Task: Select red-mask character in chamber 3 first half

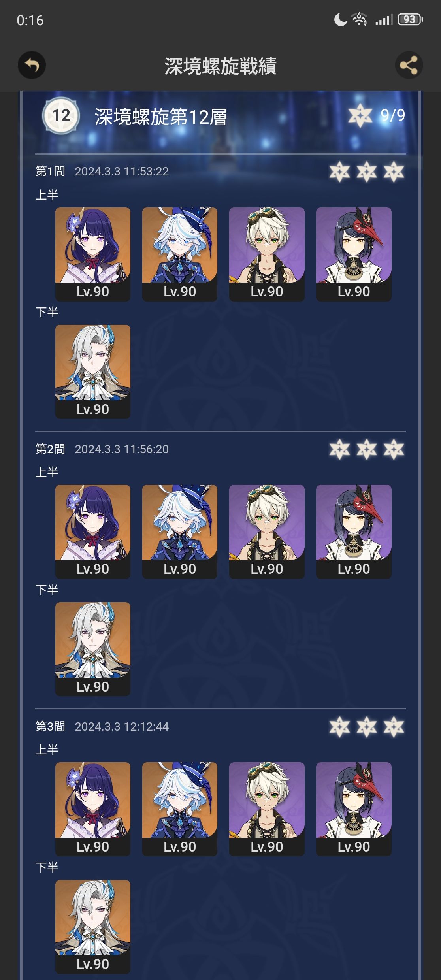Action: pos(354,809)
